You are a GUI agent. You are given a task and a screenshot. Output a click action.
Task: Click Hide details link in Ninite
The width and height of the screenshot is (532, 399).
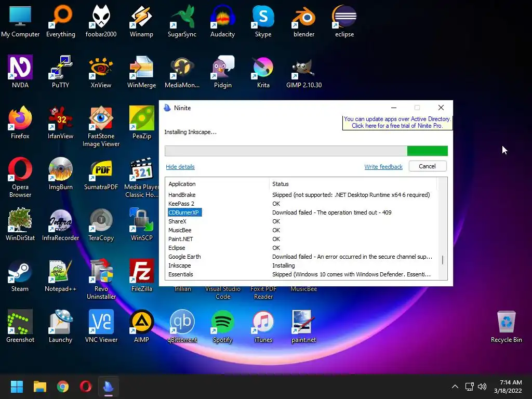pos(180,167)
